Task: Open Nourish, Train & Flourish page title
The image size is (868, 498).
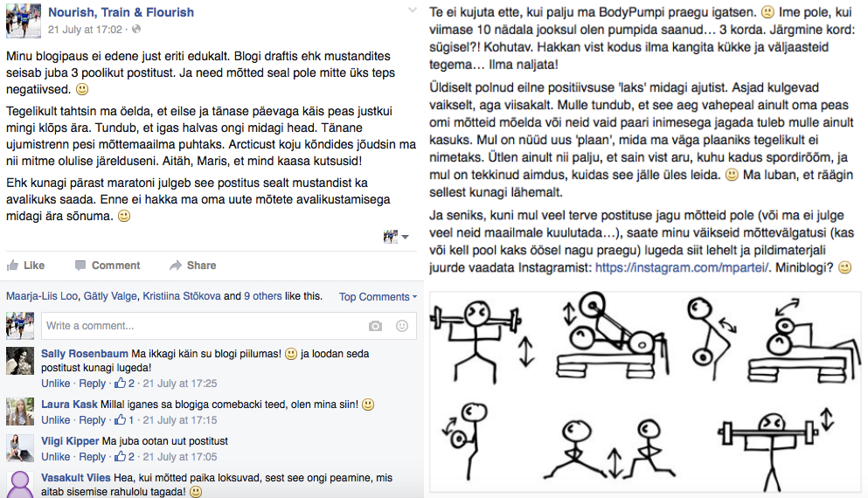Action: click(121, 12)
